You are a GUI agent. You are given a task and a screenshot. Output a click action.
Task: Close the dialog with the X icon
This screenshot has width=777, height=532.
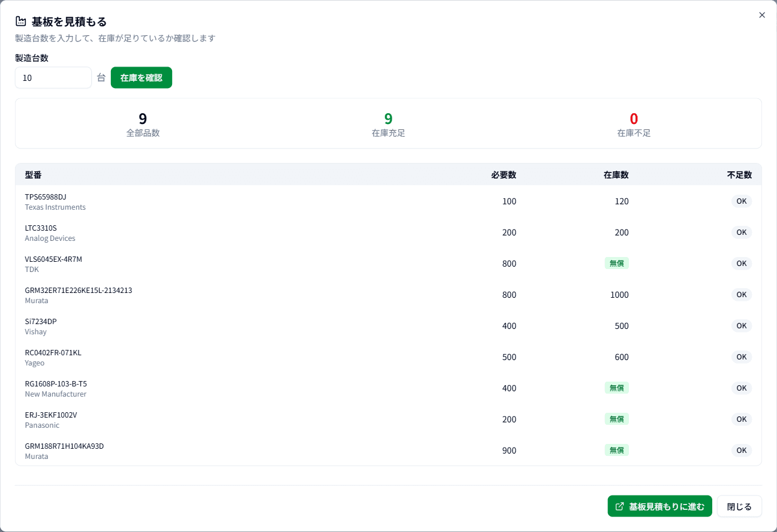click(762, 15)
